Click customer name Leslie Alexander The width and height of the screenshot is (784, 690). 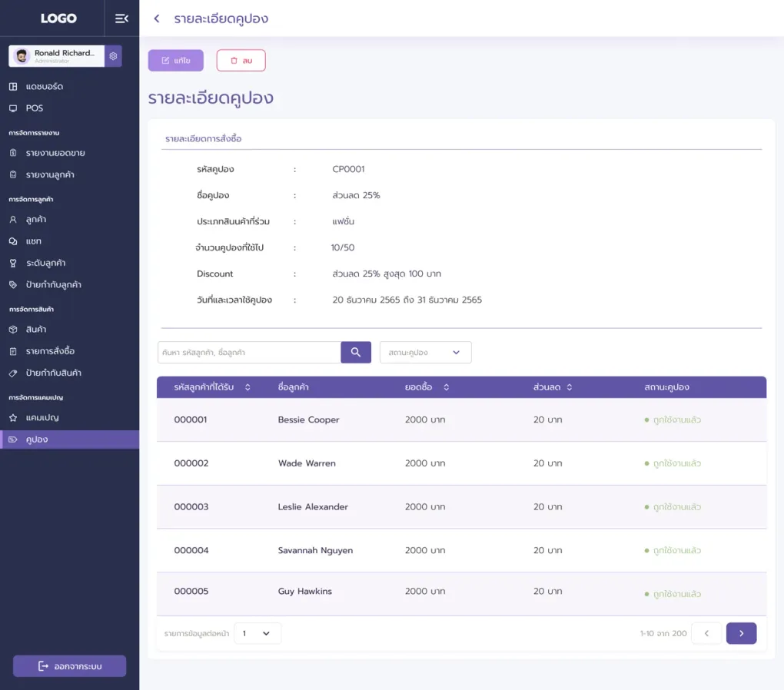(x=313, y=506)
